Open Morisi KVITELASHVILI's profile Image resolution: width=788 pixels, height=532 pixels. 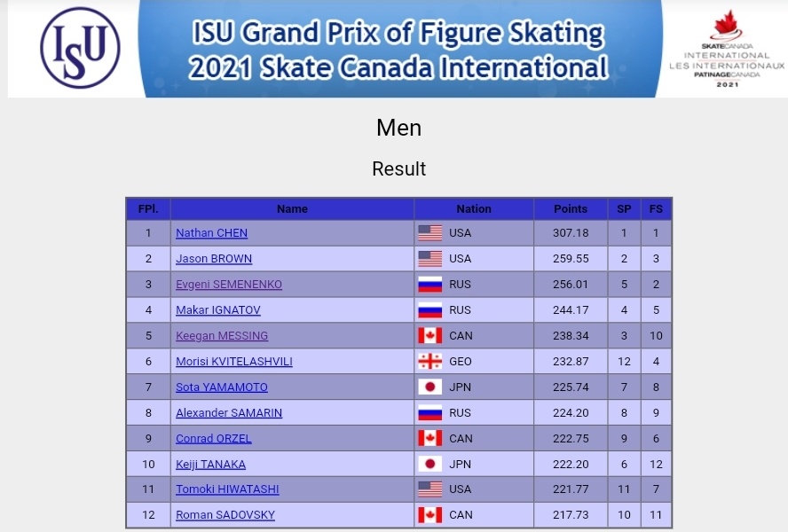tap(234, 361)
